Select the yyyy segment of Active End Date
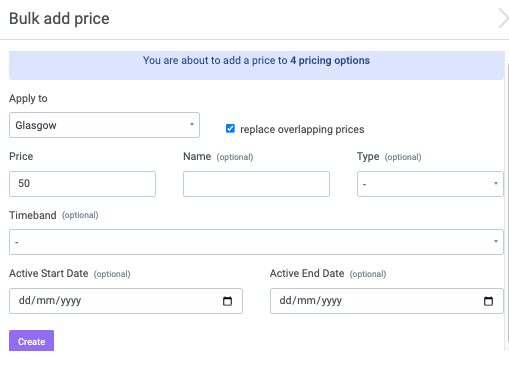 click(x=331, y=301)
